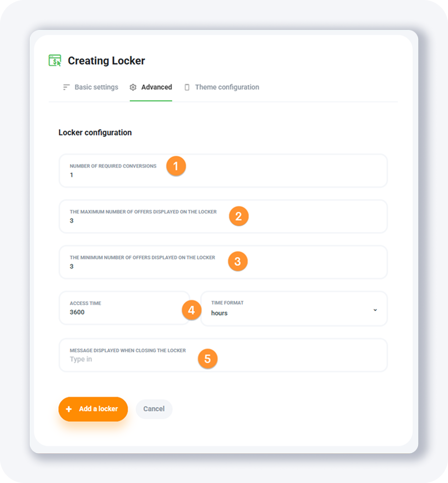Expand the time format chevron arrow

375,310
